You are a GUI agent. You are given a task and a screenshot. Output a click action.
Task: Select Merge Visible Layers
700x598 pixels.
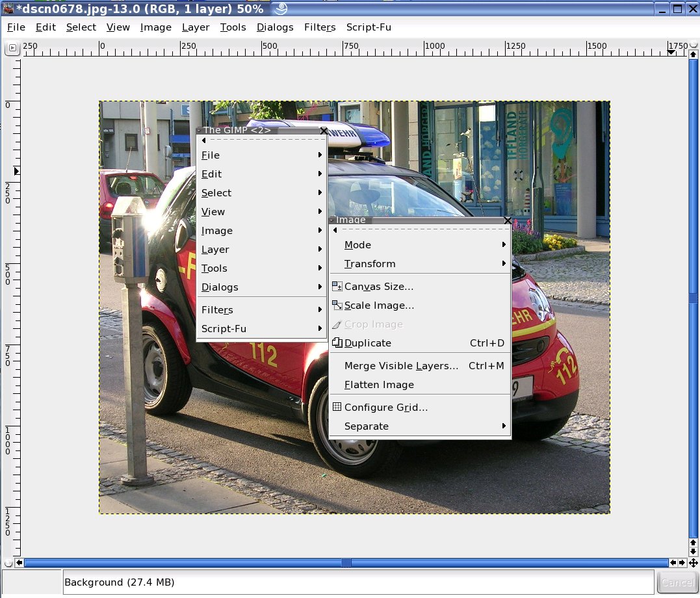click(x=401, y=366)
